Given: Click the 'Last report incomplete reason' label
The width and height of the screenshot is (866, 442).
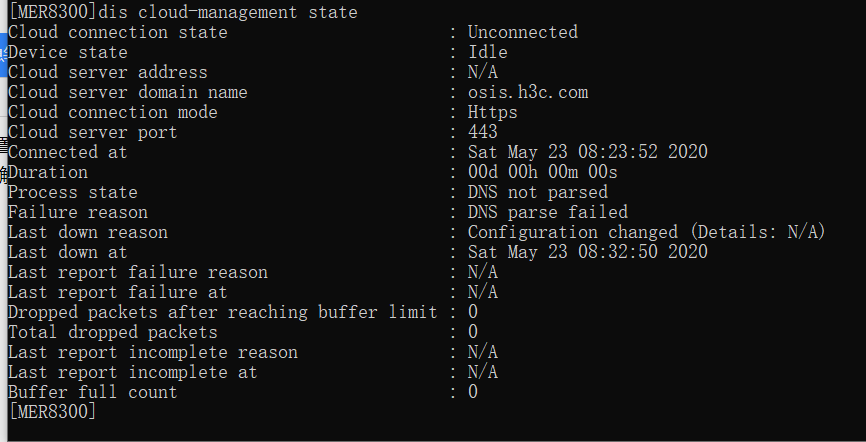Looking at the screenshot, I should [x=153, y=352].
